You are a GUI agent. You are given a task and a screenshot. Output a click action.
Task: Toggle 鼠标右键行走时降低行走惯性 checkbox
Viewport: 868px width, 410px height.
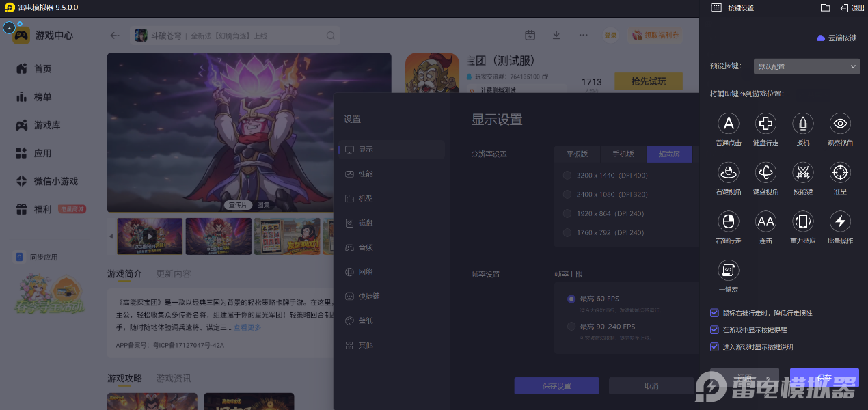tap(715, 313)
